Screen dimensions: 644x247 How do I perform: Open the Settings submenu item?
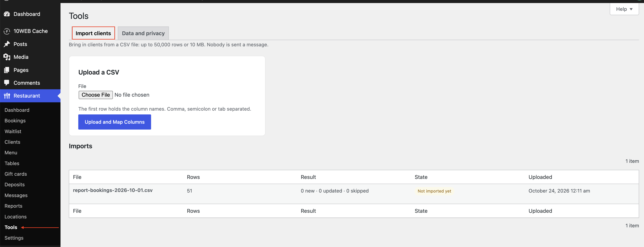click(14, 238)
